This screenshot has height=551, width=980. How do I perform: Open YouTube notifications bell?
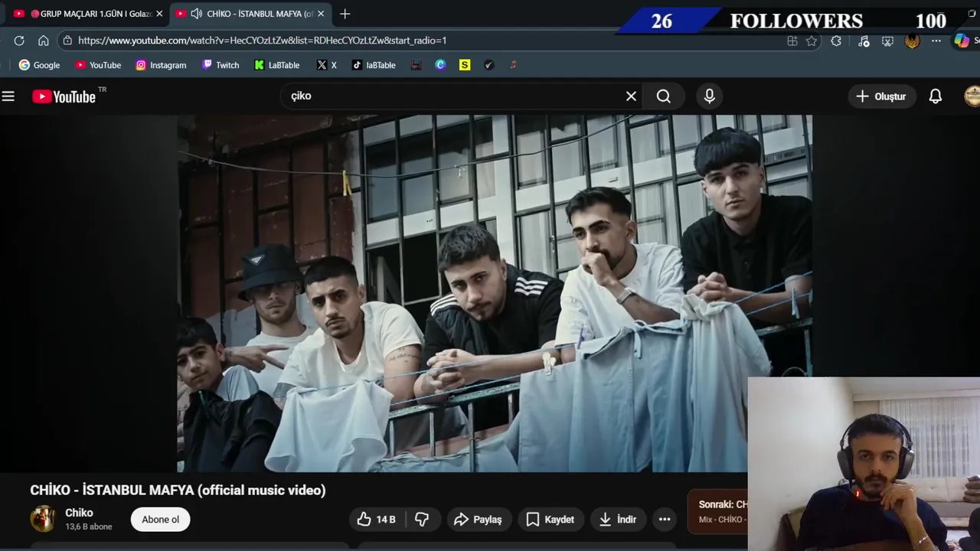936,96
